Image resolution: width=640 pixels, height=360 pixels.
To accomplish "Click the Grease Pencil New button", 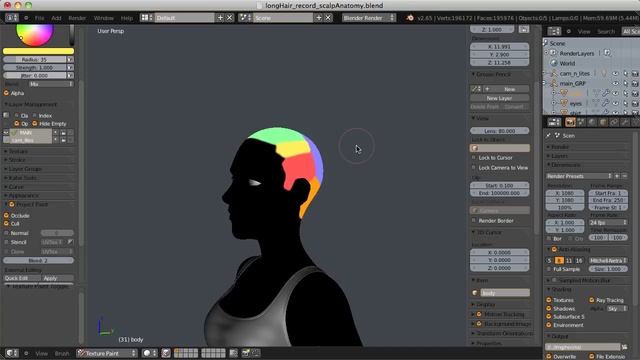I will [x=506, y=89].
